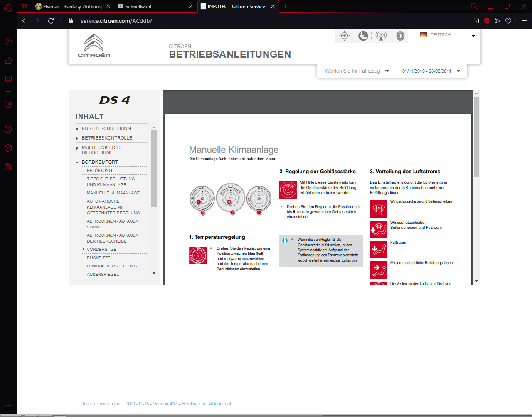Switch to Elvenar Fantasy-Aufbauspiel tab

coord(69,7)
